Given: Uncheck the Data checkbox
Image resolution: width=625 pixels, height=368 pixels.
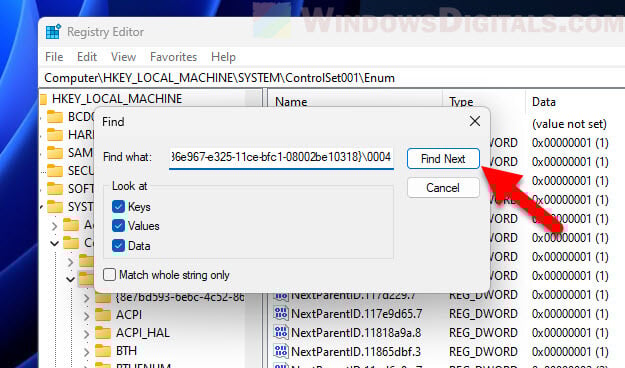Looking at the screenshot, I should (118, 245).
